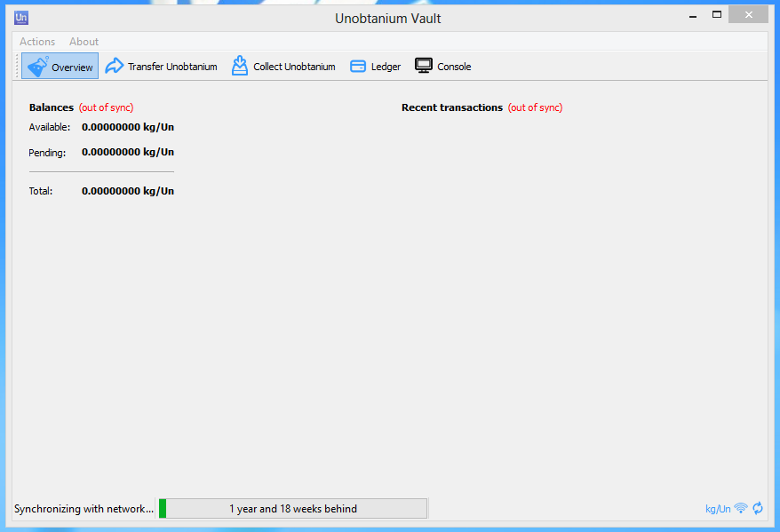Show the Ledger transaction history

(375, 67)
